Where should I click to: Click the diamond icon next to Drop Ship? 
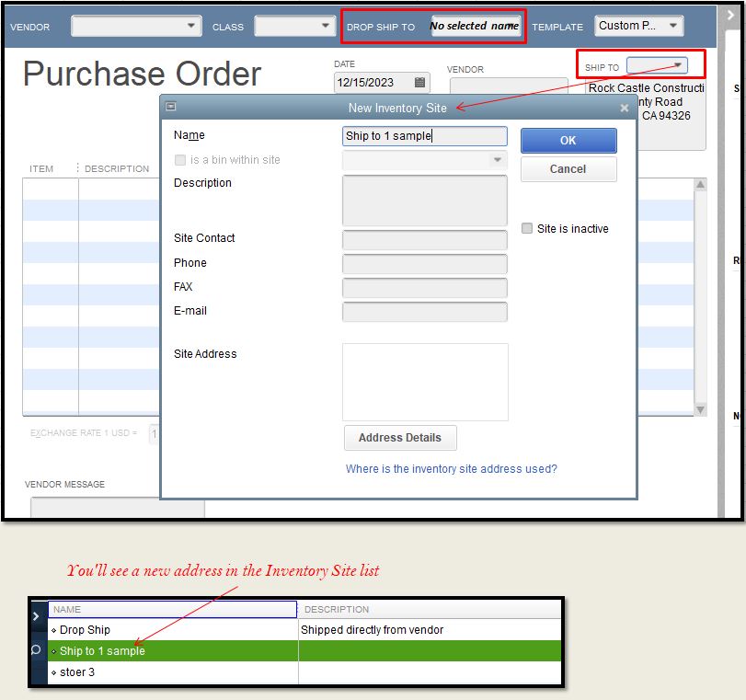coord(53,630)
